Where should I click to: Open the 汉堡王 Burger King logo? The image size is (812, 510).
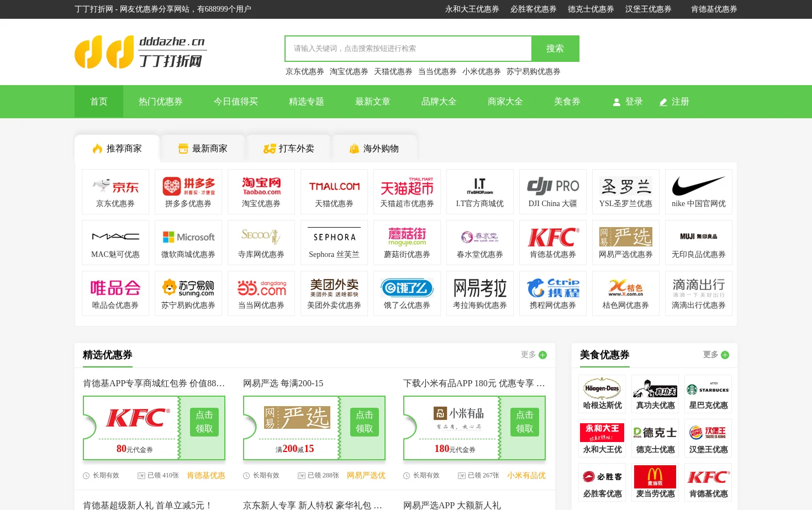[x=708, y=432]
